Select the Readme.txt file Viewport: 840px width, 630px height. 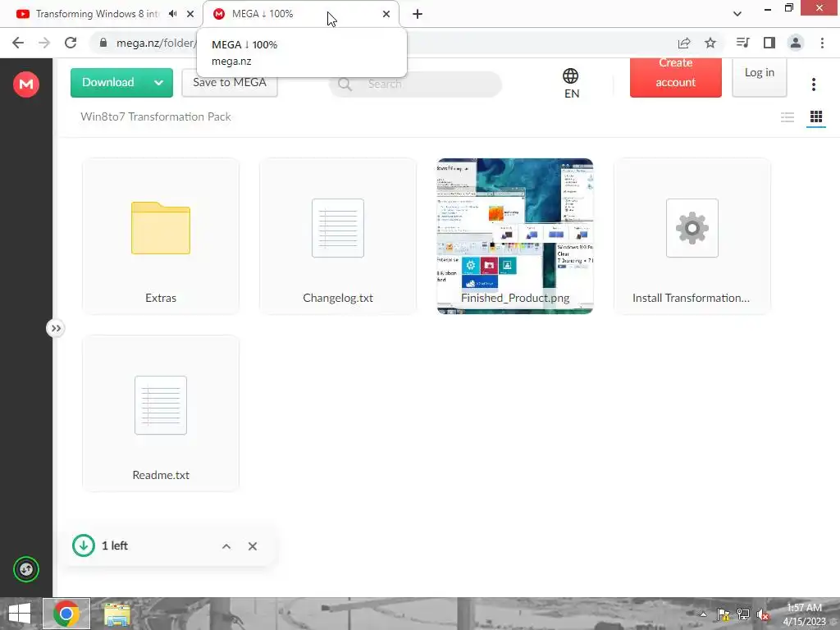point(161,413)
